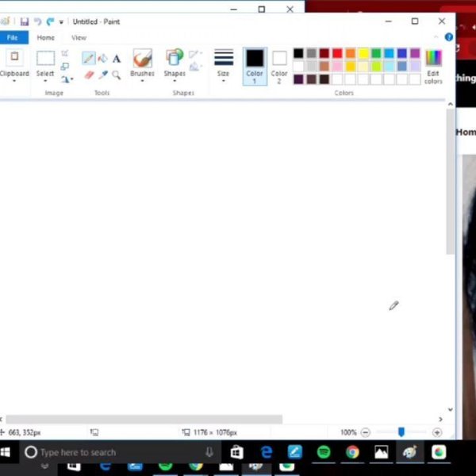Click the Spotify icon in the taskbar

(323, 452)
